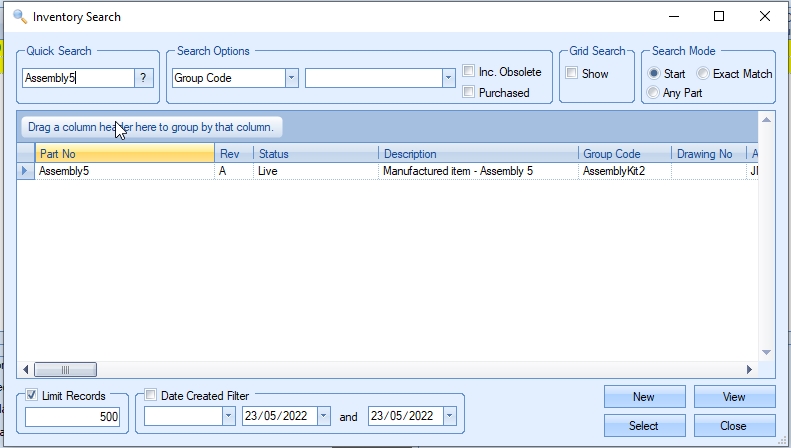Enable the Inc. Obsolete checkbox
Viewport: 791px width, 448px height.
pyautogui.click(x=469, y=72)
